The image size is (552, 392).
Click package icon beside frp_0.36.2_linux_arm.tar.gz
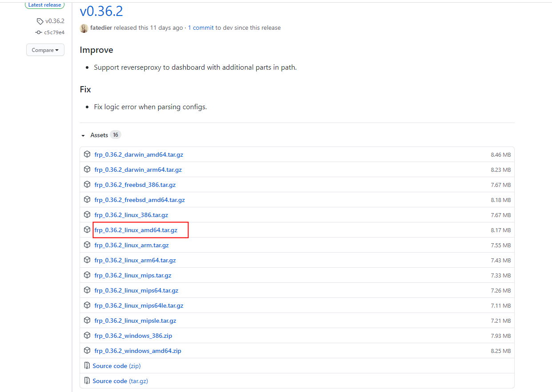click(x=87, y=245)
